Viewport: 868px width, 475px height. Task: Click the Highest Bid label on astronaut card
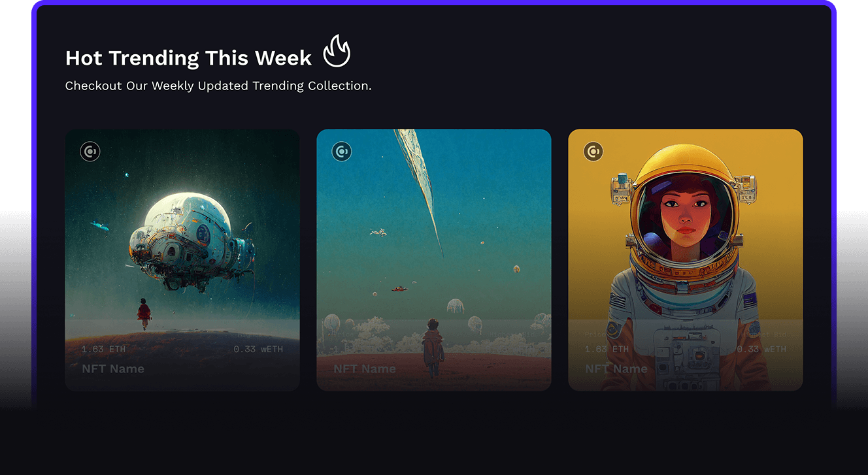763,335
